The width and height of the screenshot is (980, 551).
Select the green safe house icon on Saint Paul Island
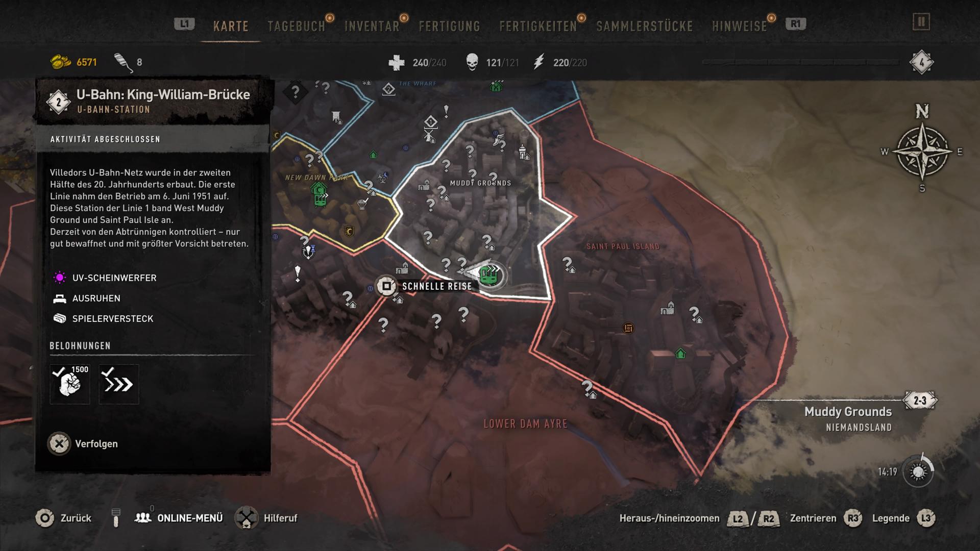[680, 354]
